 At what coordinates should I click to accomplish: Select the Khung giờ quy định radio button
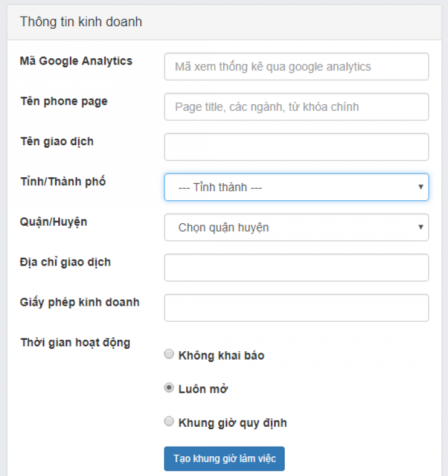tap(169, 422)
